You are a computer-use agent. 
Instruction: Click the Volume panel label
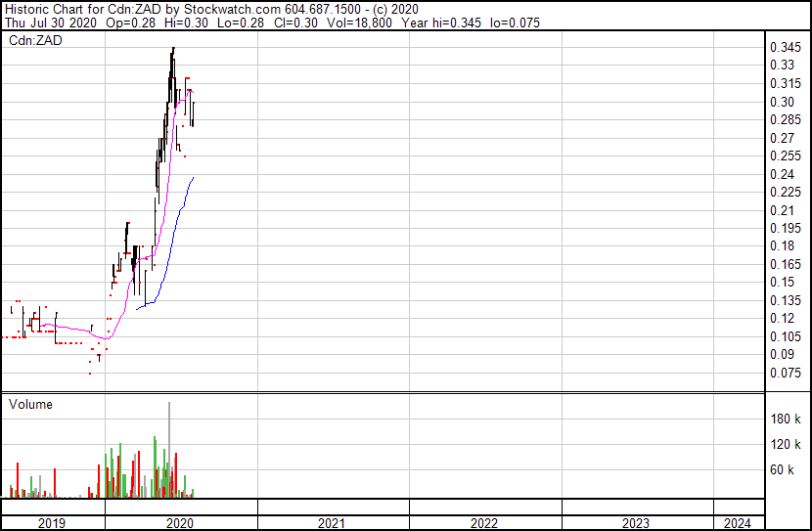30,404
